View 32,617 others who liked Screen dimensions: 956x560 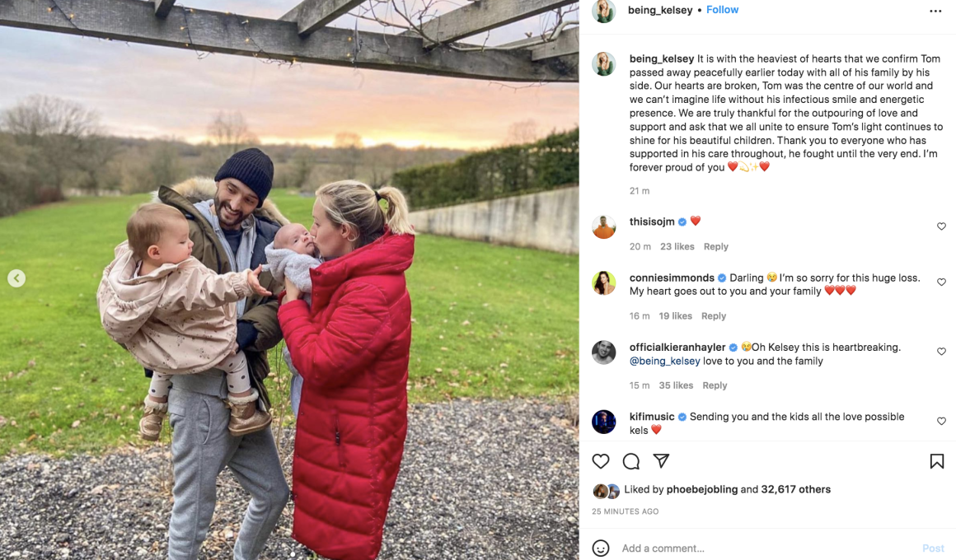[x=795, y=489]
